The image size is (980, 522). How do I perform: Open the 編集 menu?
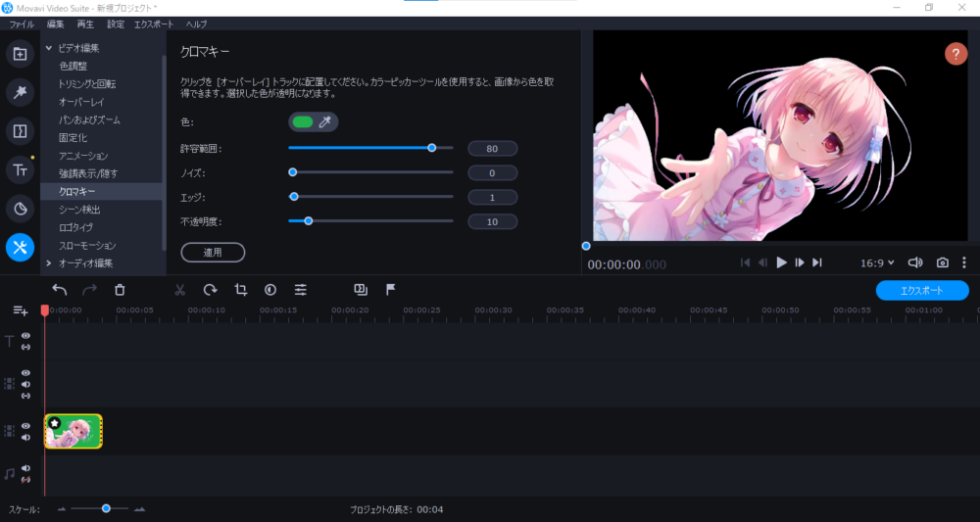pyautogui.click(x=56, y=24)
